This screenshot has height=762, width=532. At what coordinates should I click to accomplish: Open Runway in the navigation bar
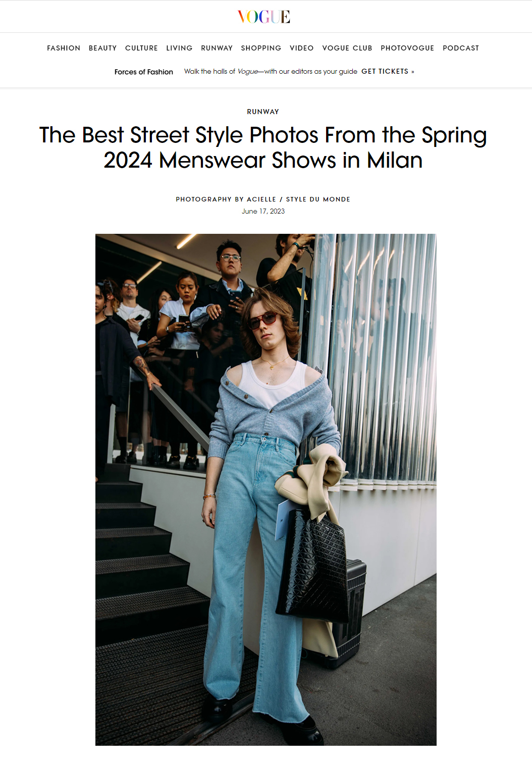click(x=217, y=48)
